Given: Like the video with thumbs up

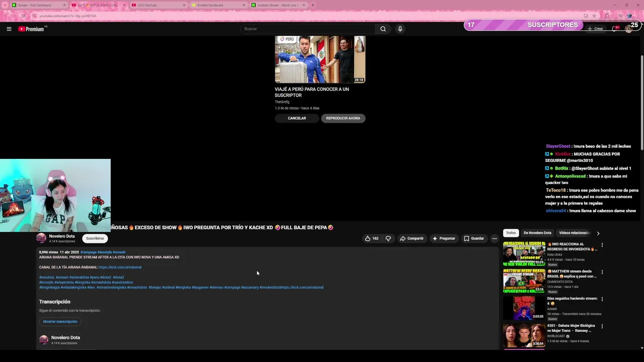Looking at the screenshot, I should tap(372, 238).
